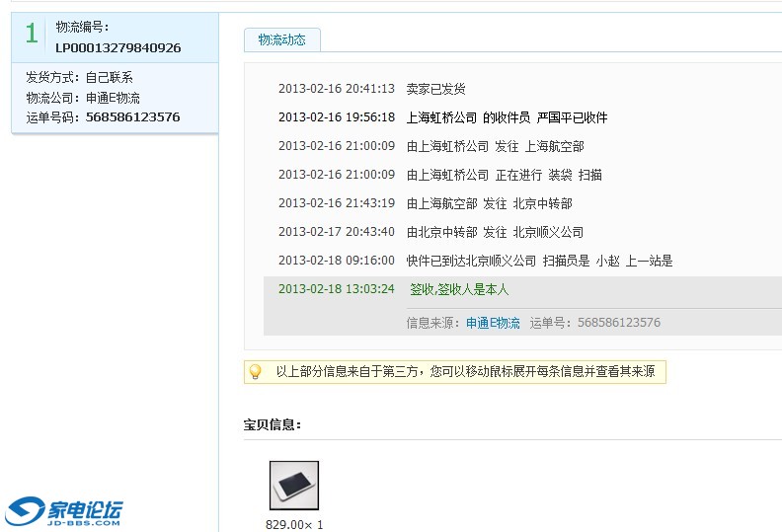782x532 pixels.
Task: Select the 发往 北京顺义公司 tracking row
Action: coord(495,232)
